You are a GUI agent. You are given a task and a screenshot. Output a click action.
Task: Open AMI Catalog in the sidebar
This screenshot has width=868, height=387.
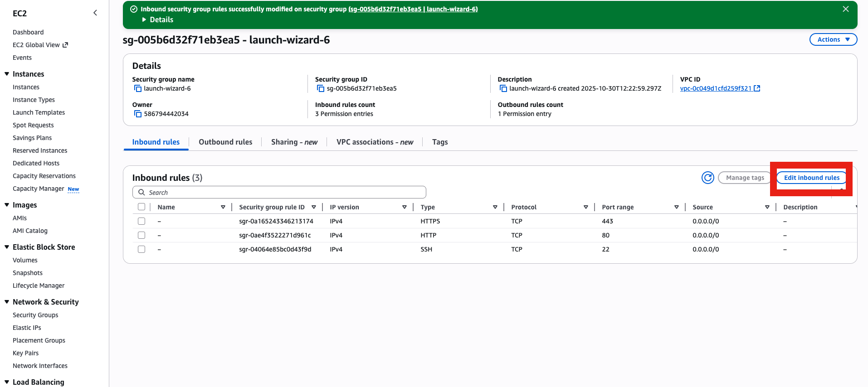(x=30, y=231)
